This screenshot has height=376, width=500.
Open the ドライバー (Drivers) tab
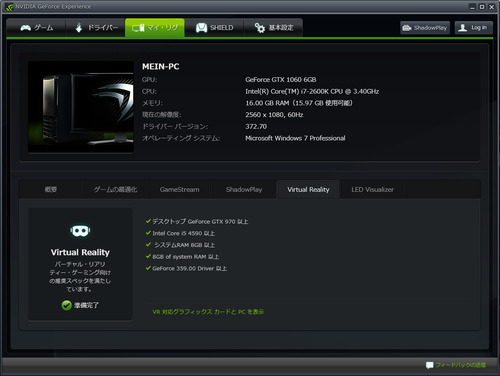95,28
